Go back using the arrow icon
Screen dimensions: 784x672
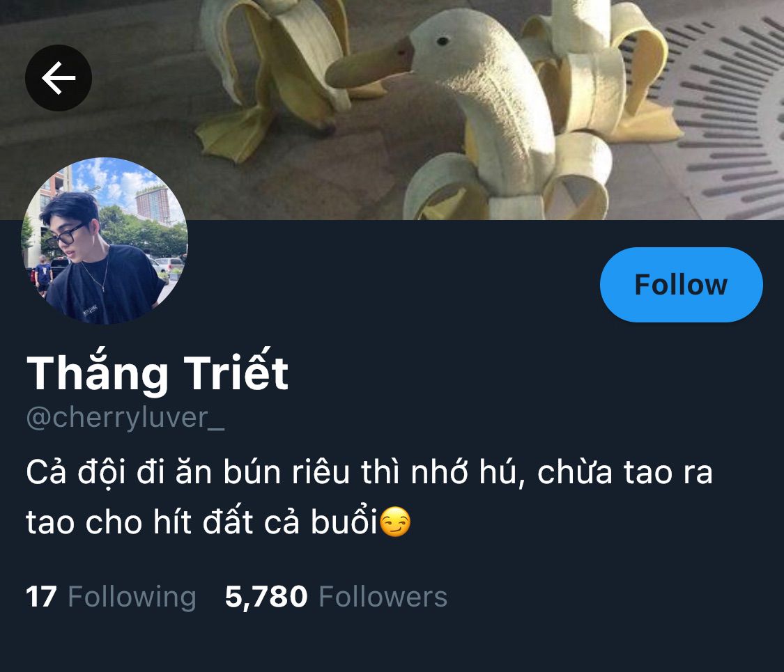click(59, 78)
